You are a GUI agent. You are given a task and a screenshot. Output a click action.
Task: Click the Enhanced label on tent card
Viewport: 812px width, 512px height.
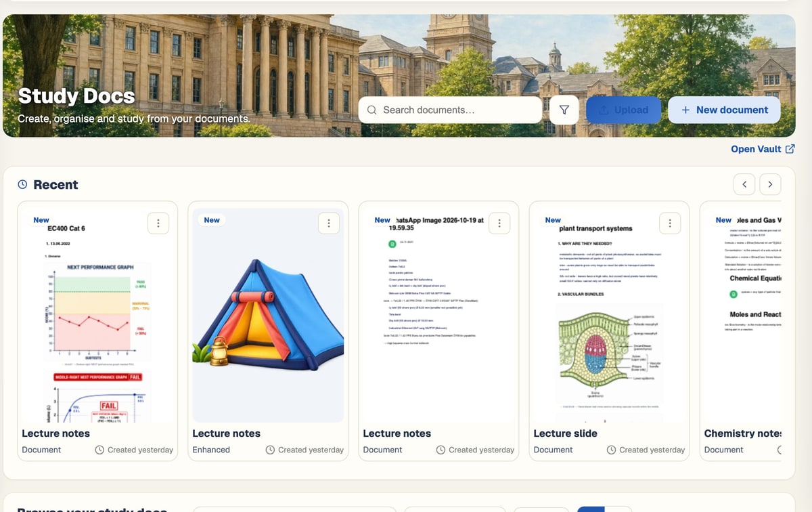click(x=211, y=450)
